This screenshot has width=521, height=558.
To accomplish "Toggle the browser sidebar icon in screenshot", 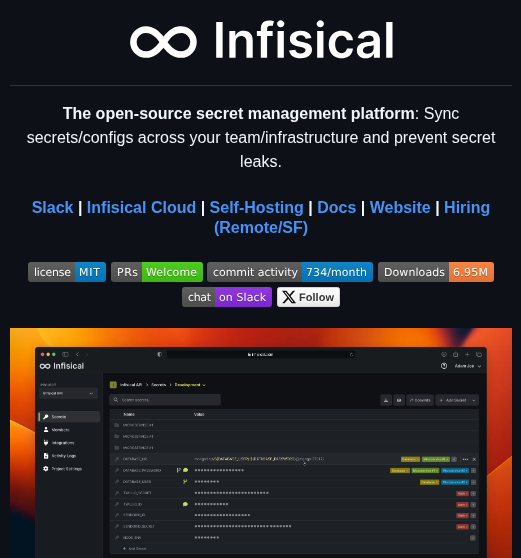I will pos(65,354).
